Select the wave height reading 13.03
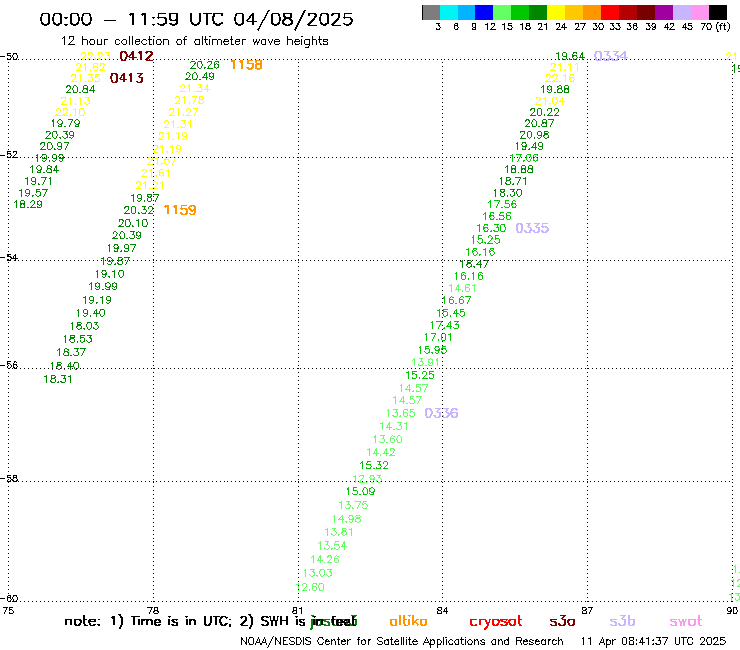The height and width of the screenshot is (650, 740). 318,573
